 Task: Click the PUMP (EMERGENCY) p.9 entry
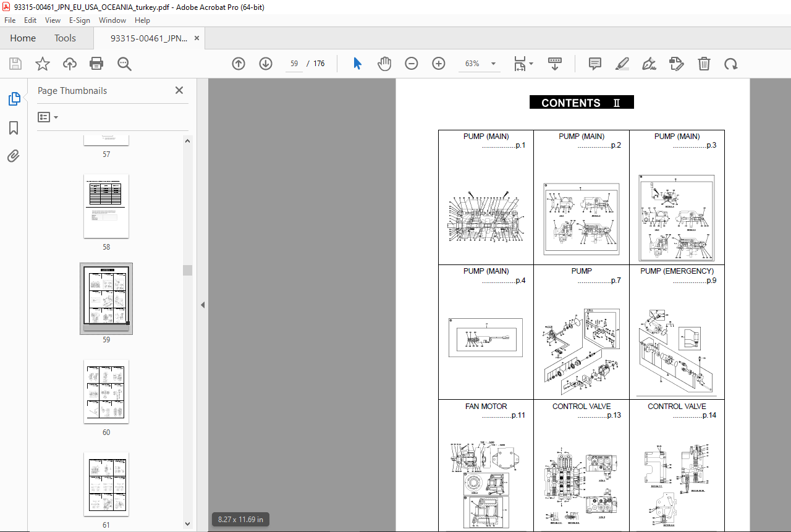pos(677,332)
